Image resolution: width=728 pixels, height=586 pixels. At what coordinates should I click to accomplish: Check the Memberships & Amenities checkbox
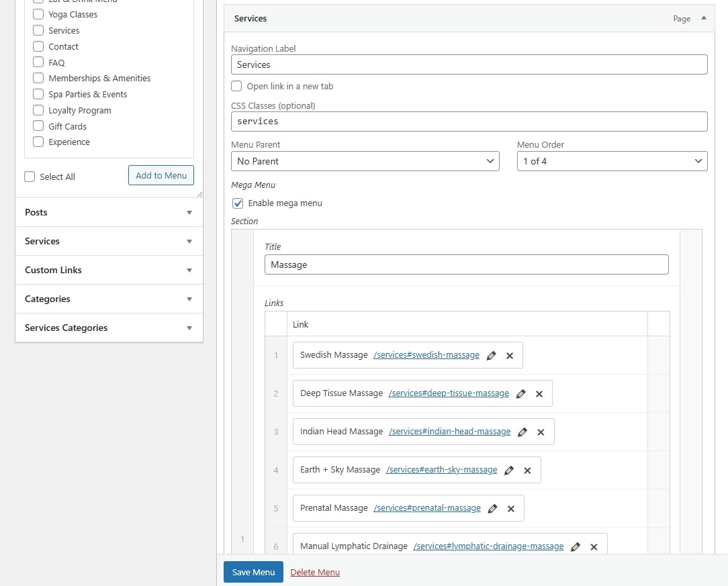(x=38, y=78)
